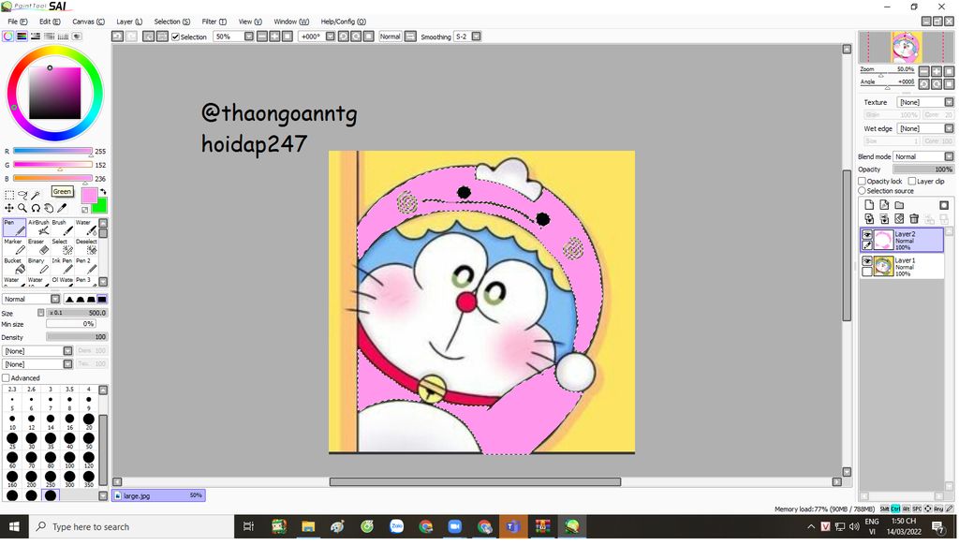Enable Opacity lock for the layer
959x560 pixels.
862,181
